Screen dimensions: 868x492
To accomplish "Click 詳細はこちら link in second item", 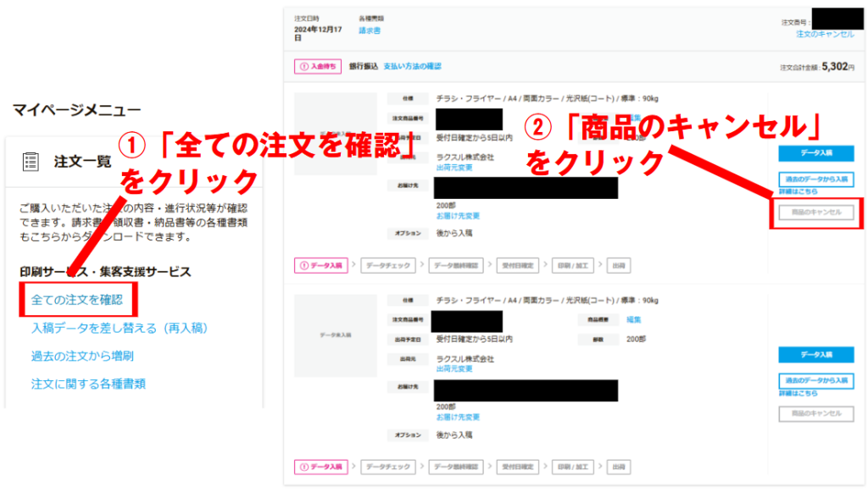I will 798,394.
